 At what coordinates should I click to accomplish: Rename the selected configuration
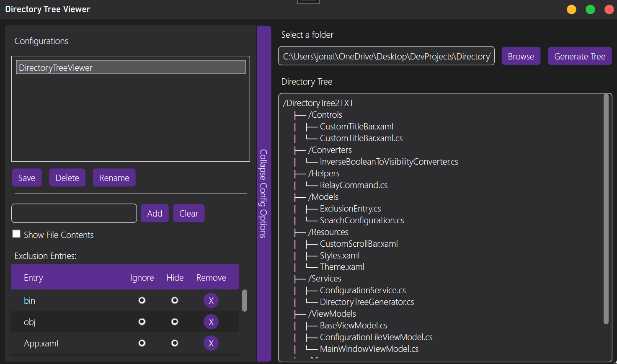(114, 178)
